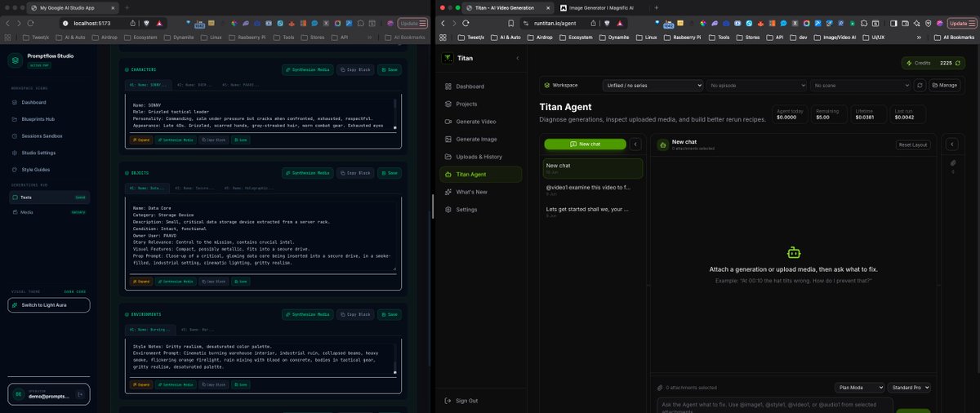The image size is (980, 413).
Task: Click the workspace refresh icon beside Manage
Action: click(920, 85)
